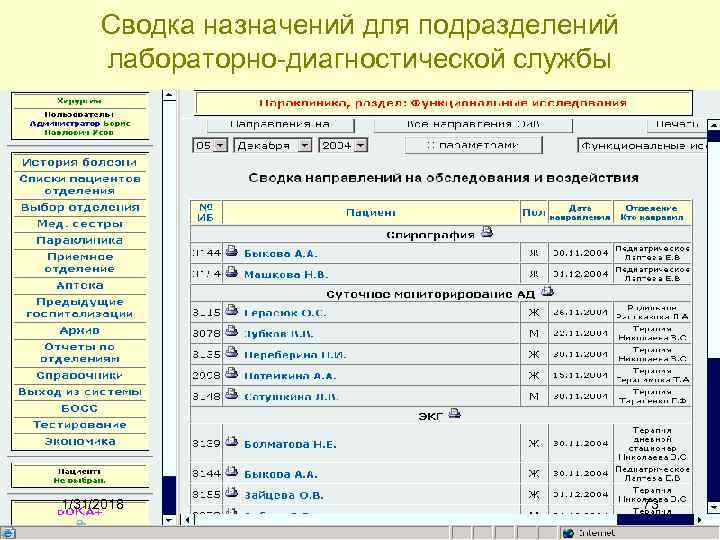Click the Направления на button
The image size is (720, 540).
coord(280,124)
